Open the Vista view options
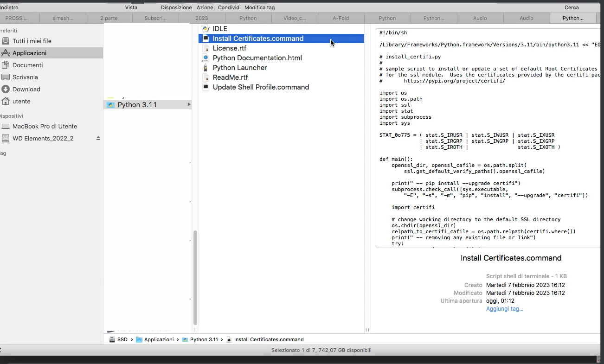This screenshot has width=604, height=364. (131, 7)
